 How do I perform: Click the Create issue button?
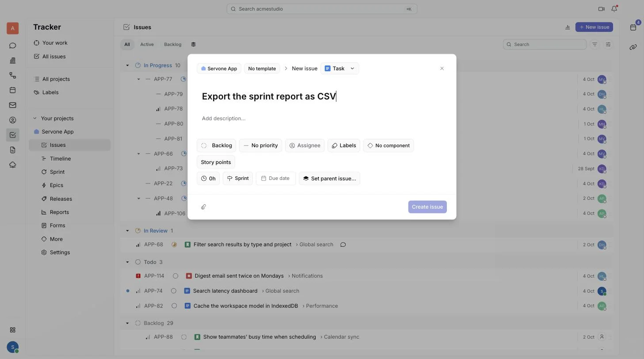tap(427, 207)
